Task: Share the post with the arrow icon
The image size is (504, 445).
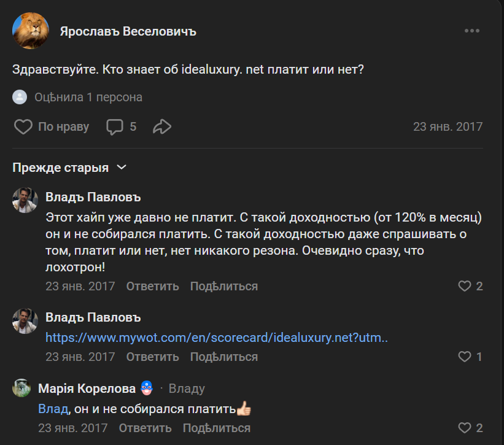Action: click(161, 127)
